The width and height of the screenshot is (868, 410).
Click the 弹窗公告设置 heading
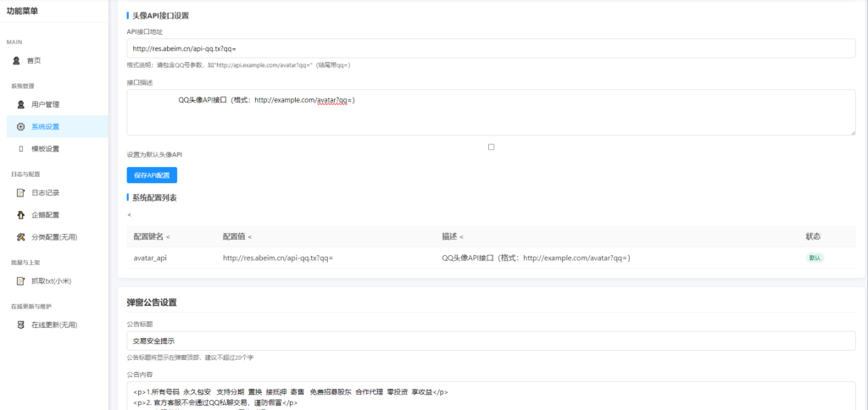[x=152, y=302]
